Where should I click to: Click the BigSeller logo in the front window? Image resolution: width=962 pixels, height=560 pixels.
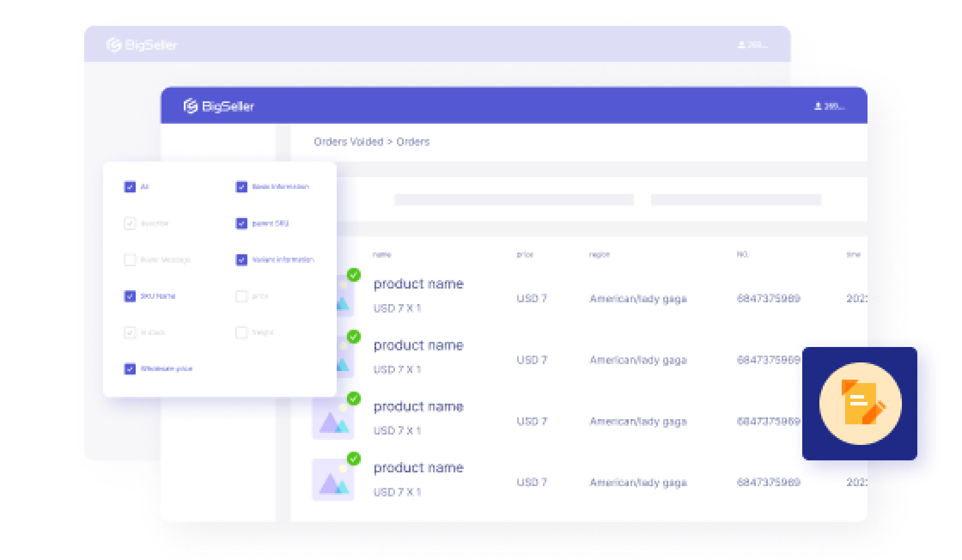218,107
